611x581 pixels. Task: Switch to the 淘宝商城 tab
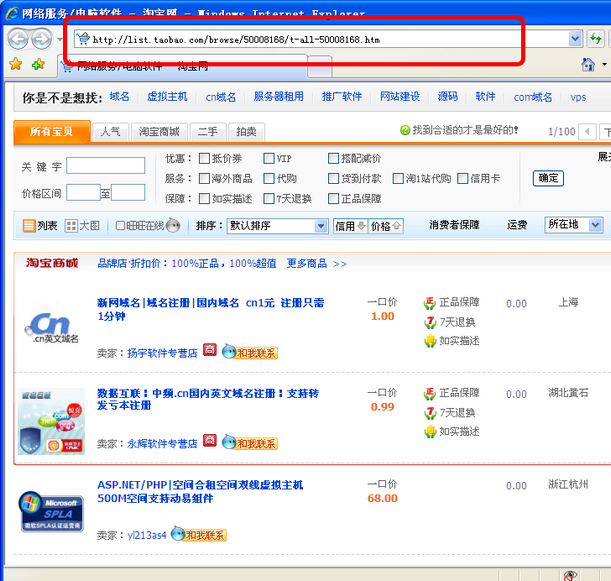(x=159, y=132)
